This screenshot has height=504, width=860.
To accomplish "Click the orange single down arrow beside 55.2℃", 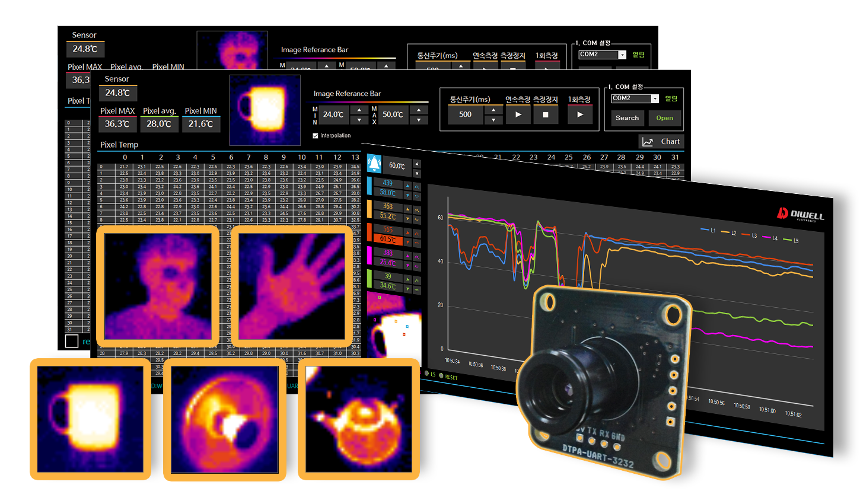I will coord(407,219).
